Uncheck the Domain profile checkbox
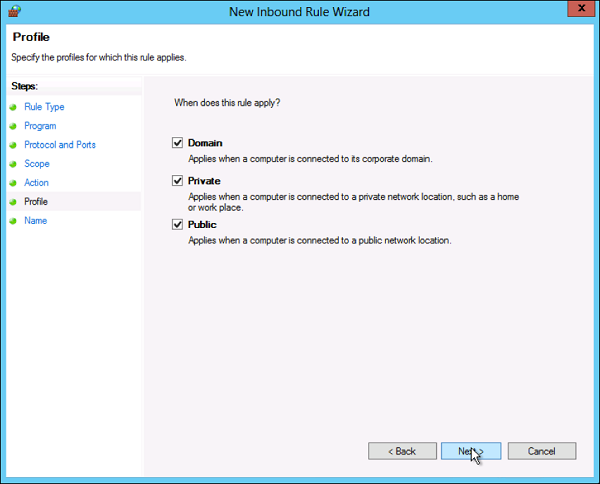600x484 pixels. (x=178, y=144)
